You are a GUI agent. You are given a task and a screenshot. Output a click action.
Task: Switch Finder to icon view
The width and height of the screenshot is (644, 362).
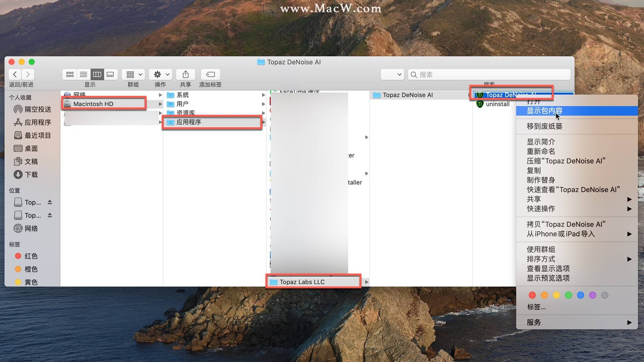click(70, 74)
